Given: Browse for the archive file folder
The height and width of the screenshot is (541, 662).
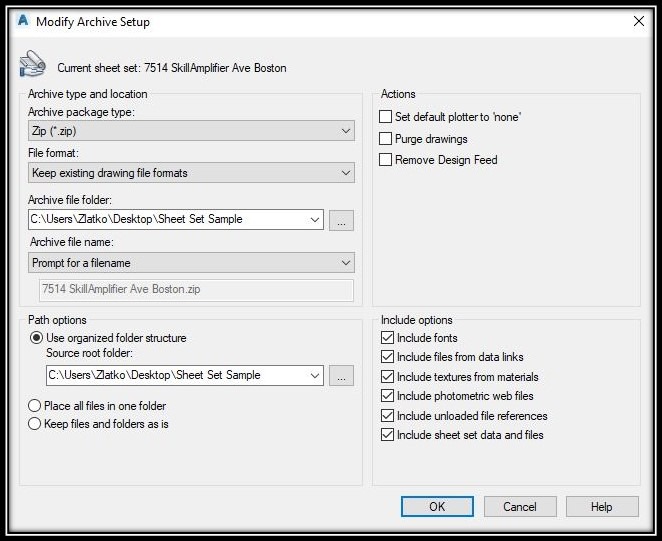Looking at the screenshot, I should pyautogui.click(x=342, y=220).
